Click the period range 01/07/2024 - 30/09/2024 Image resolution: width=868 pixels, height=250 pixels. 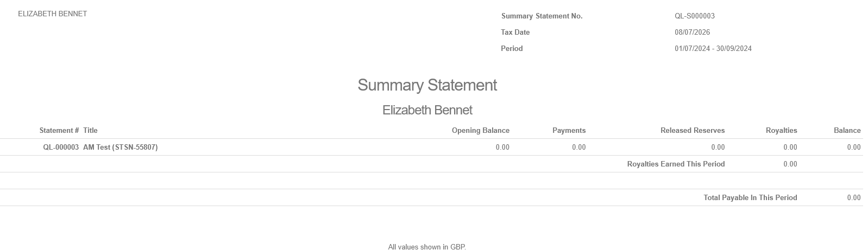713,49
